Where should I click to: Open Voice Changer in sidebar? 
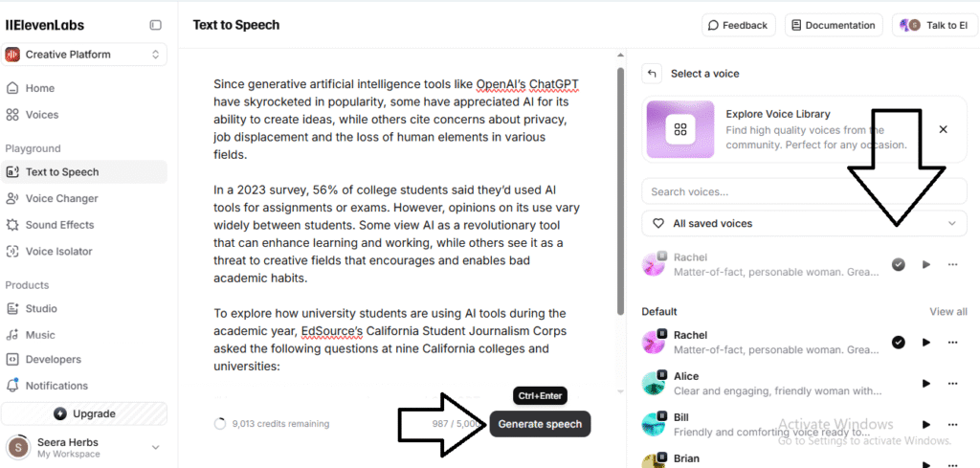pos(61,199)
